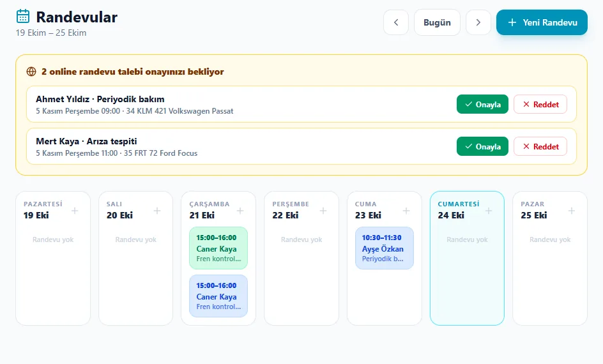Add appointment on Perşembe 22 Eki
Image resolution: width=603 pixels, height=364 pixels.
323,211
